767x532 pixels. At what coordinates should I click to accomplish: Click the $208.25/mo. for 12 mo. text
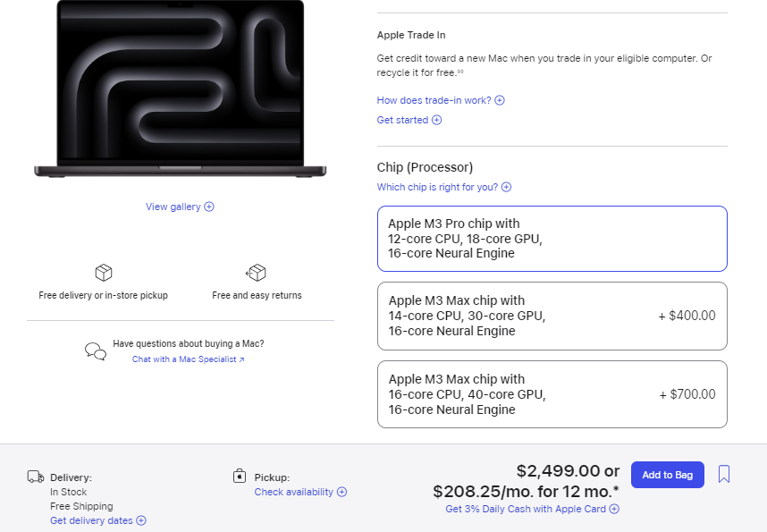pos(526,492)
